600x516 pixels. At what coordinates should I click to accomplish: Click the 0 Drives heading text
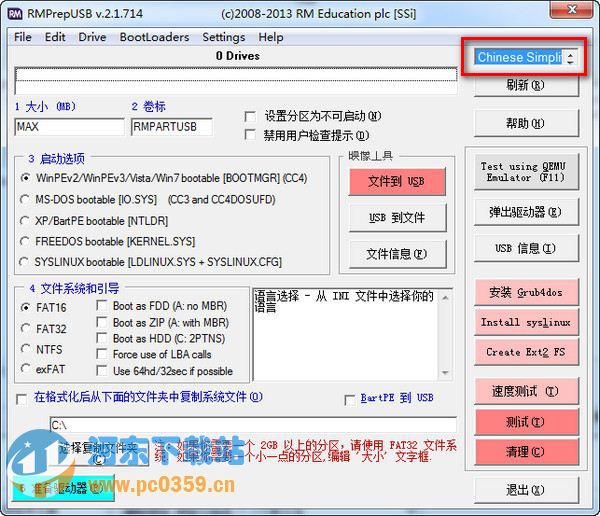[x=238, y=56]
